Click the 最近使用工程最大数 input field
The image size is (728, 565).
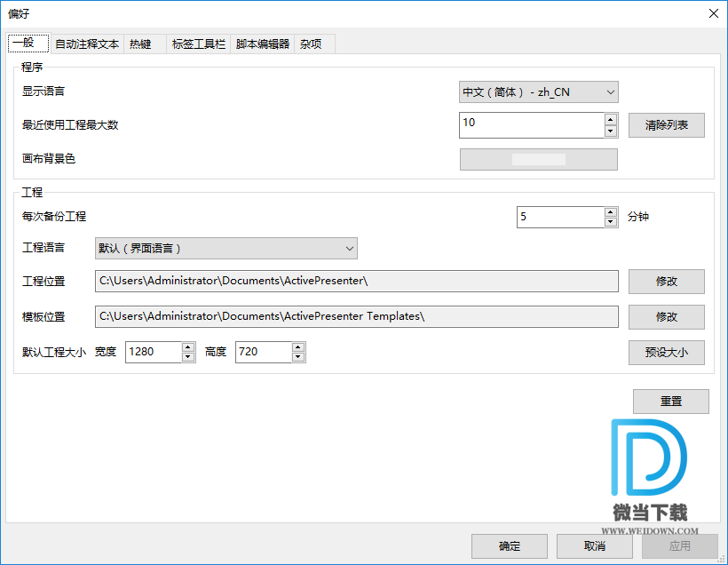pyautogui.click(x=532, y=125)
